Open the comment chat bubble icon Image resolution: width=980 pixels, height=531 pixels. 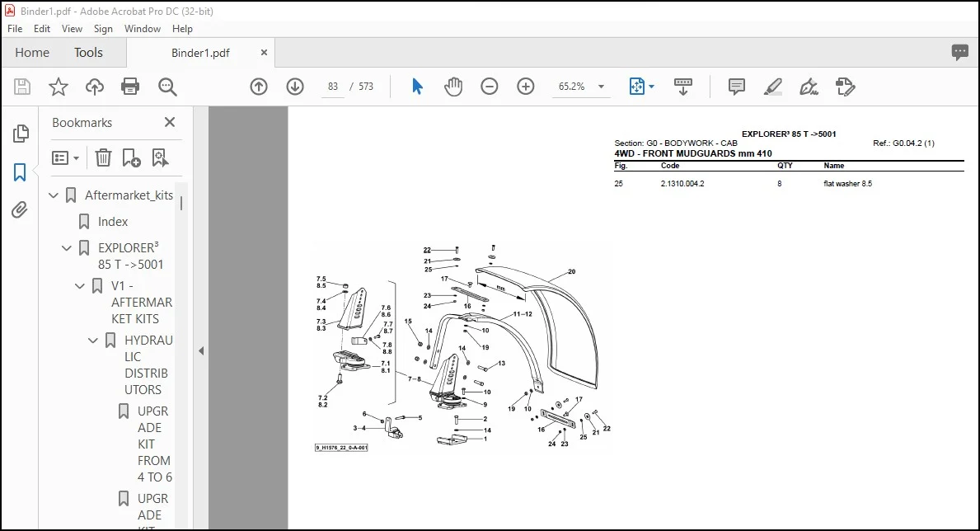960,53
